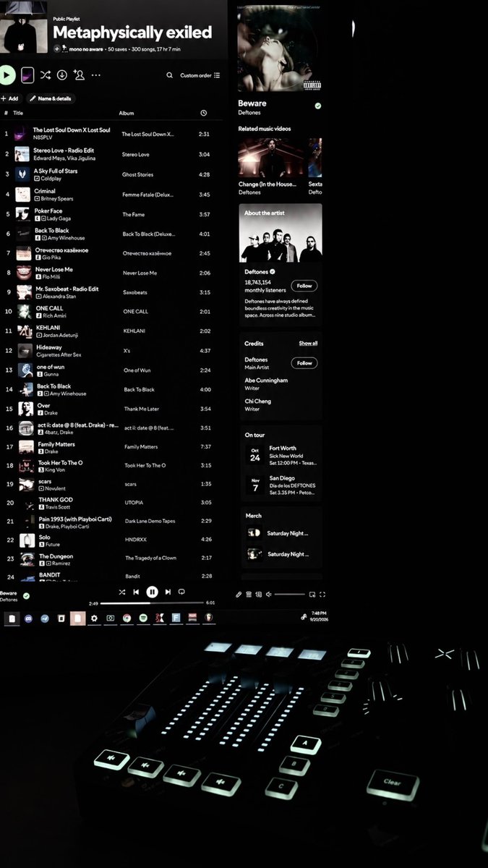Screen dimensions: 488x868
Task: Download the Metaphysically exiled playlist
Action: point(61,75)
